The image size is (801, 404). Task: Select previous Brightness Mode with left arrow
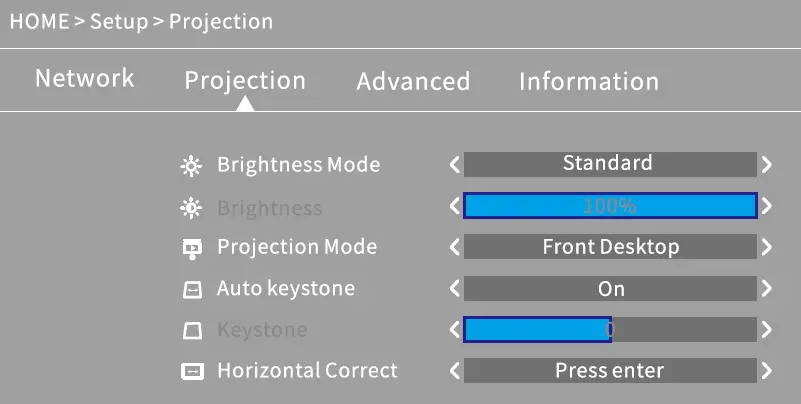pyautogui.click(x=455, y=165)
